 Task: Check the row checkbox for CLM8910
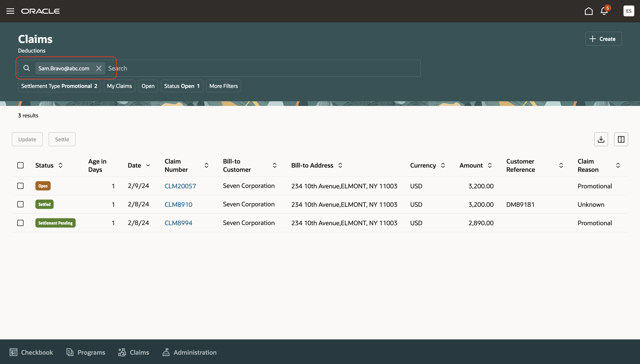20,204
